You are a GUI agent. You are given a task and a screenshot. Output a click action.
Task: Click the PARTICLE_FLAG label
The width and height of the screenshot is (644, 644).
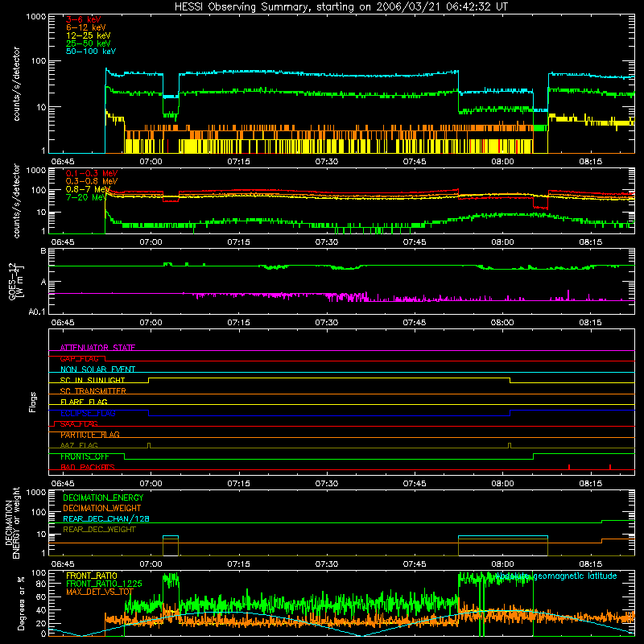pyautogui.click(x=90, y=435)
